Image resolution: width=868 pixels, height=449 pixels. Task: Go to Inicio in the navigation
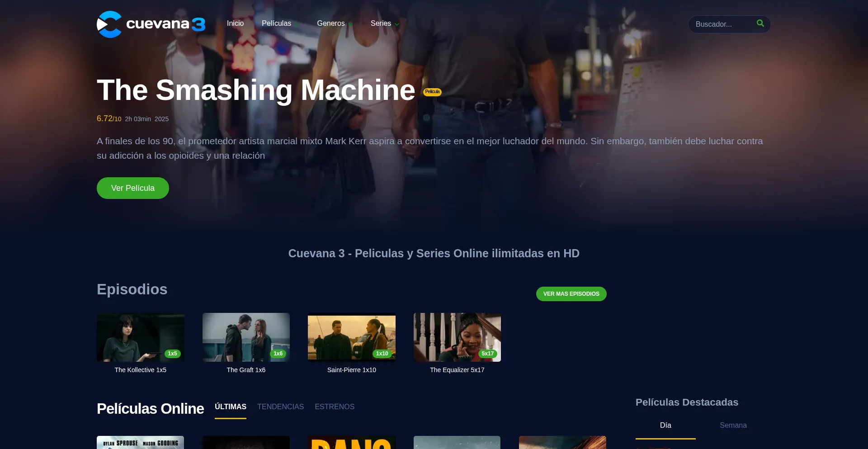(235, 24)
